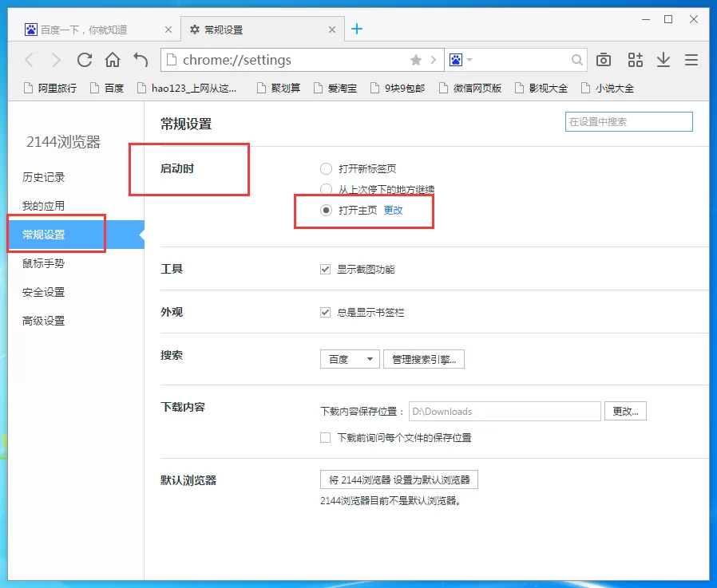This screenshot has width=717, height=588.
Task: Open the 微信网页版 bookmark
Action: [x=470, y=88]
